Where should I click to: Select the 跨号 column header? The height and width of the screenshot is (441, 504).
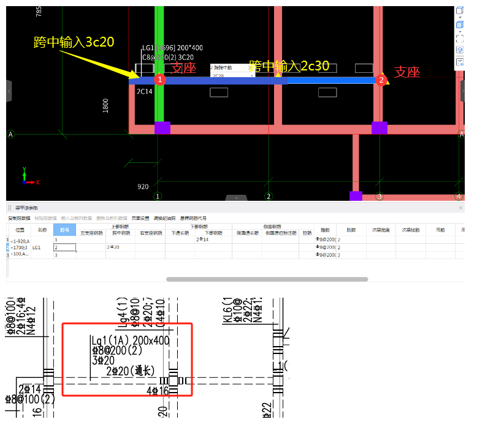tap(64, 230)
